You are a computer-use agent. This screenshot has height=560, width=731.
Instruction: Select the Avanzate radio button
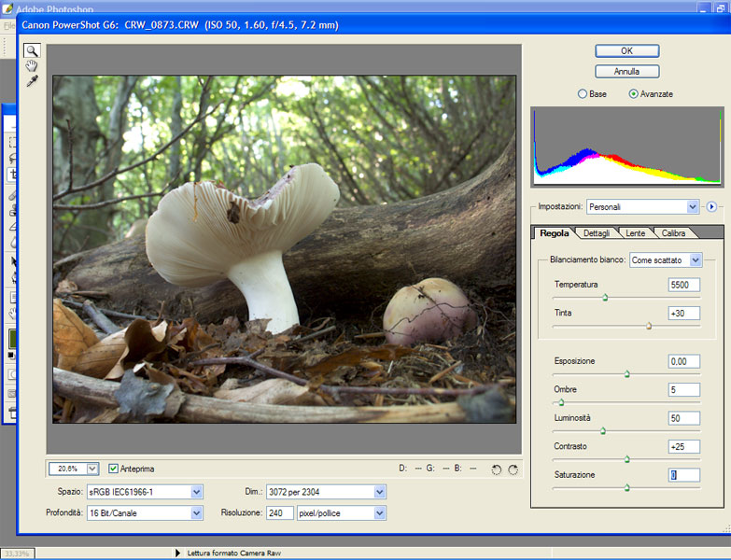[634, 94]
